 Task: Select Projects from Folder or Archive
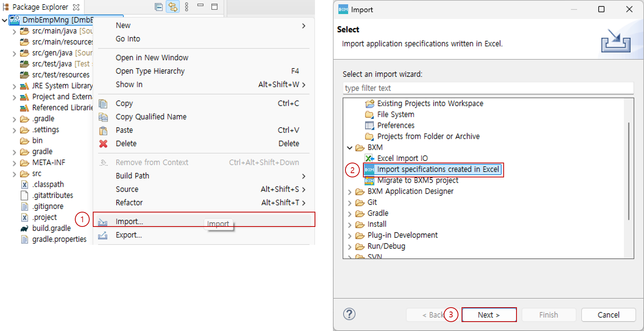(x=428, y=136)
